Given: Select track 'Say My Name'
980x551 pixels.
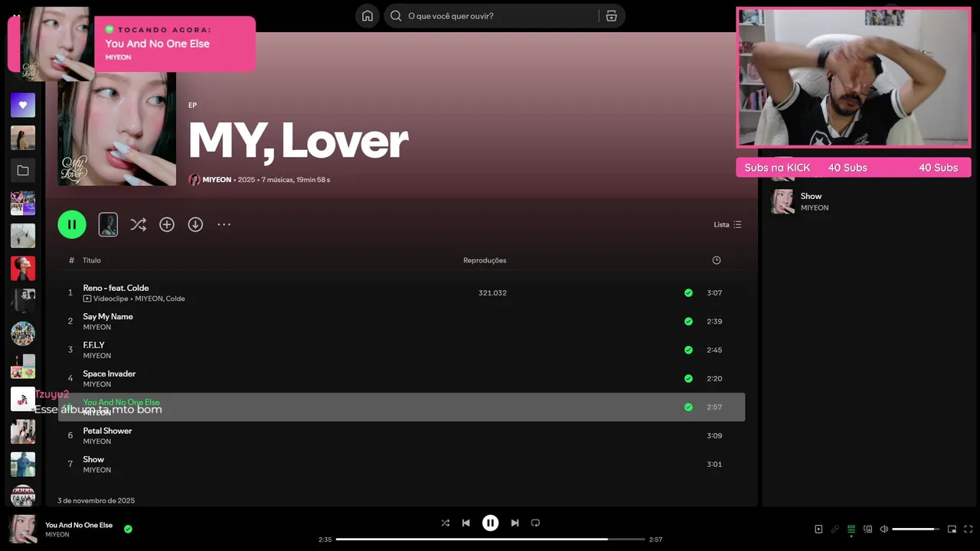Looking at the screenshot, I should tap(108, 316).
